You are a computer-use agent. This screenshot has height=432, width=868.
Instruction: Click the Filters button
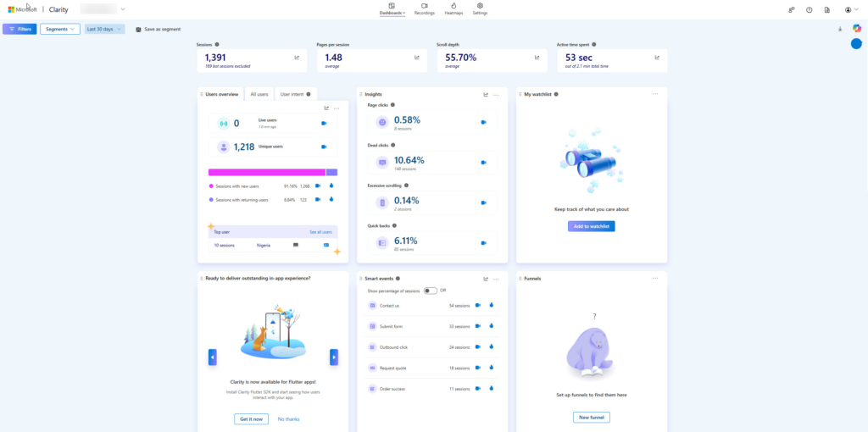pyautogui.click(x=20, y=29)
